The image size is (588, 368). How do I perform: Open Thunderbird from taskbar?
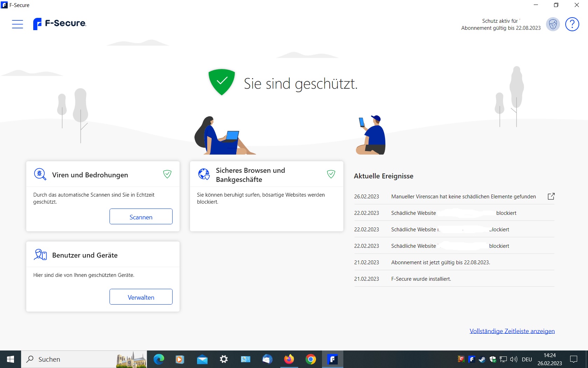(x=267, y=359)
